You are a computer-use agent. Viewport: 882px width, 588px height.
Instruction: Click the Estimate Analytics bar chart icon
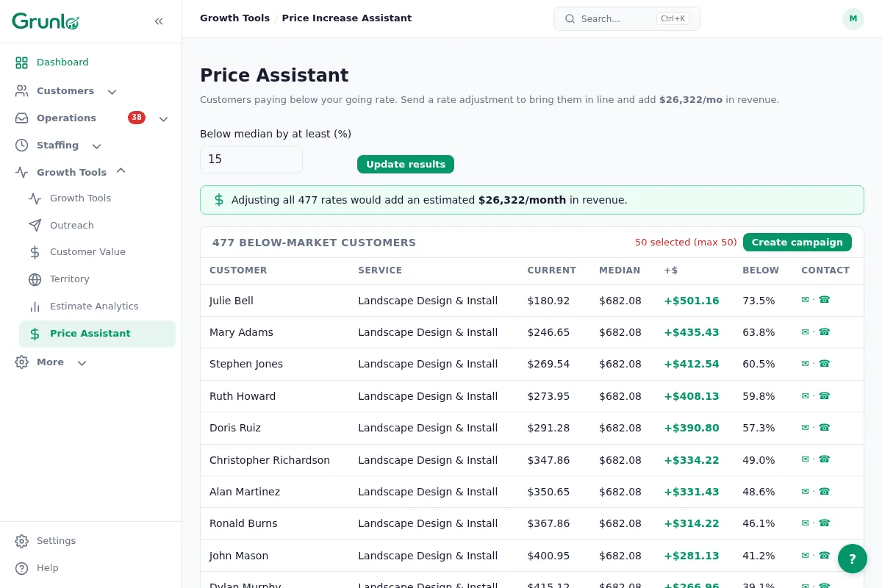tap(35, 306)
